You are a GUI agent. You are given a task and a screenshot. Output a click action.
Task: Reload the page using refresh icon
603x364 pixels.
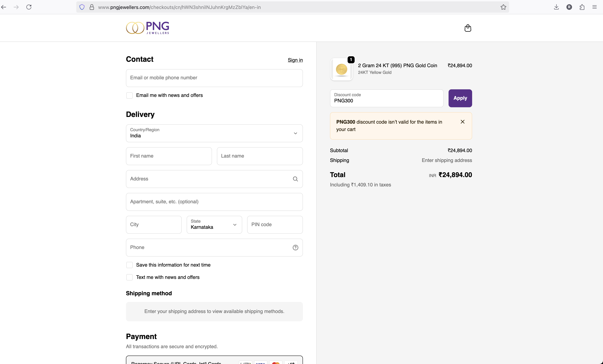(29, 7)
